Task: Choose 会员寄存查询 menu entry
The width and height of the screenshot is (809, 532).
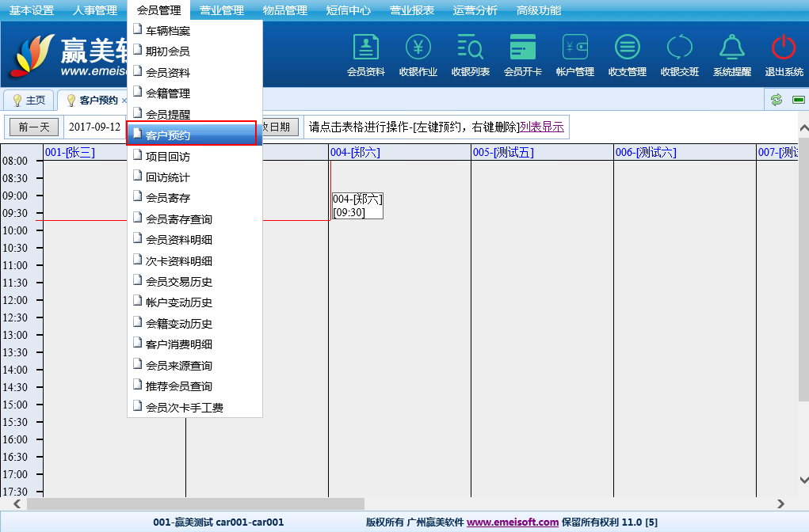Action: click(178, 219)
